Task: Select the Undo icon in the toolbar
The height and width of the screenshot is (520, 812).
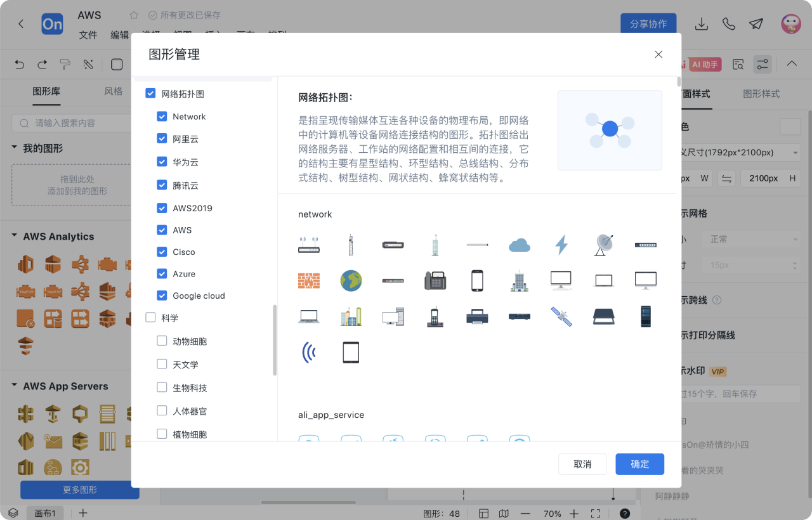Action: (19, 64)
